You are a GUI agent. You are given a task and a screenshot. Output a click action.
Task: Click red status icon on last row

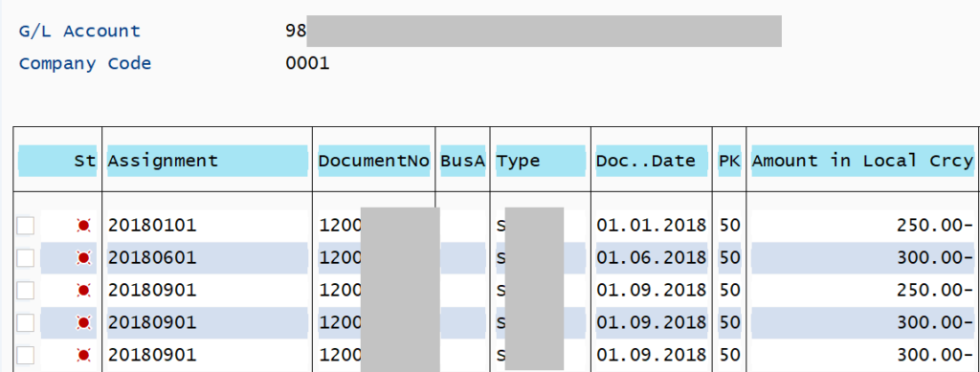click(x=83, y=355)
